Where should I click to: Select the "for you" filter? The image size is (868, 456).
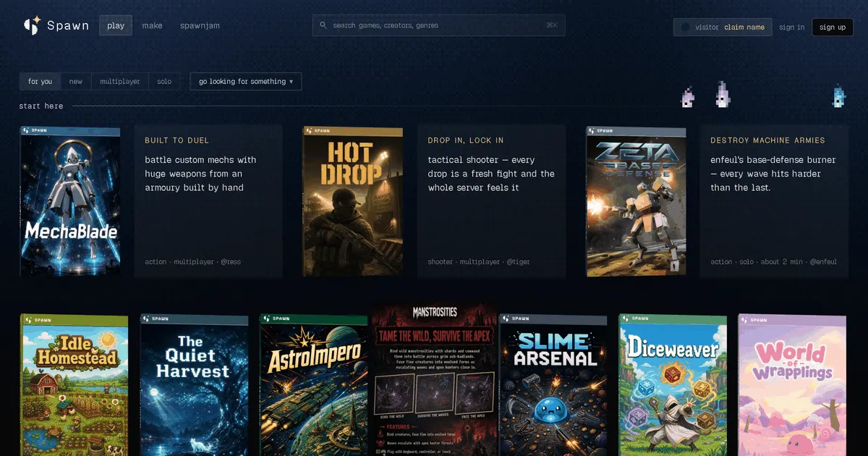[x=41, y=82]
